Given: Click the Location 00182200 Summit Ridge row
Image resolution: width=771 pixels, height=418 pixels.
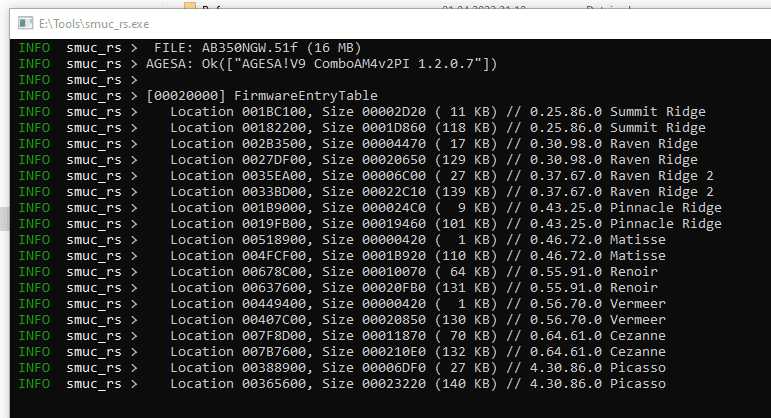Looking at the screenshot, I should (362, 128).
